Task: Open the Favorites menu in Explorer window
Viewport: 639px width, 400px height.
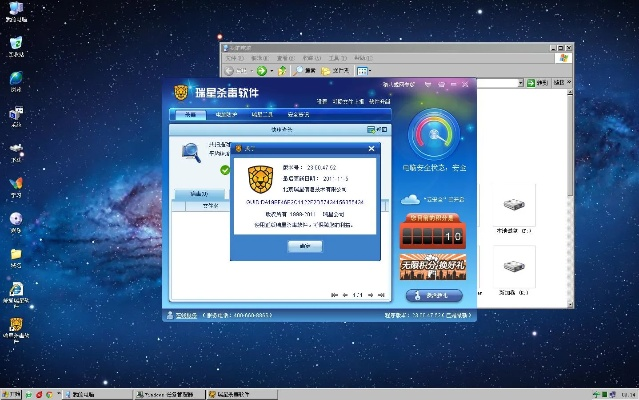Action: 311,58
